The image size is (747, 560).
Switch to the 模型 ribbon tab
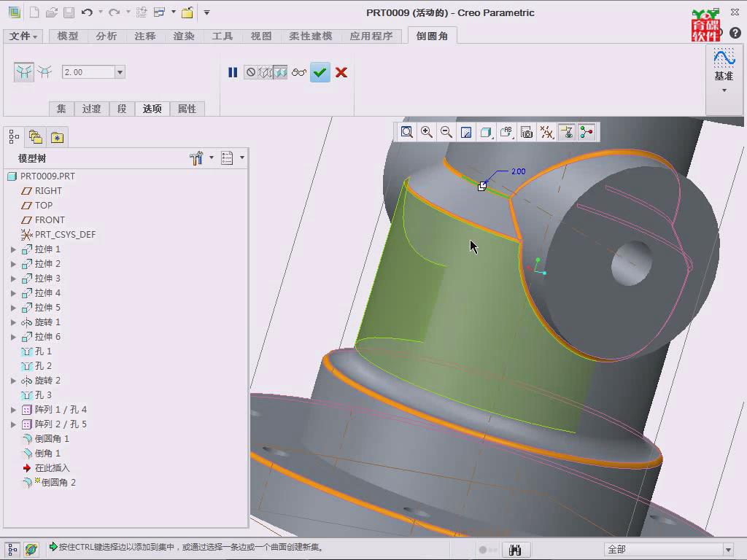68,36
